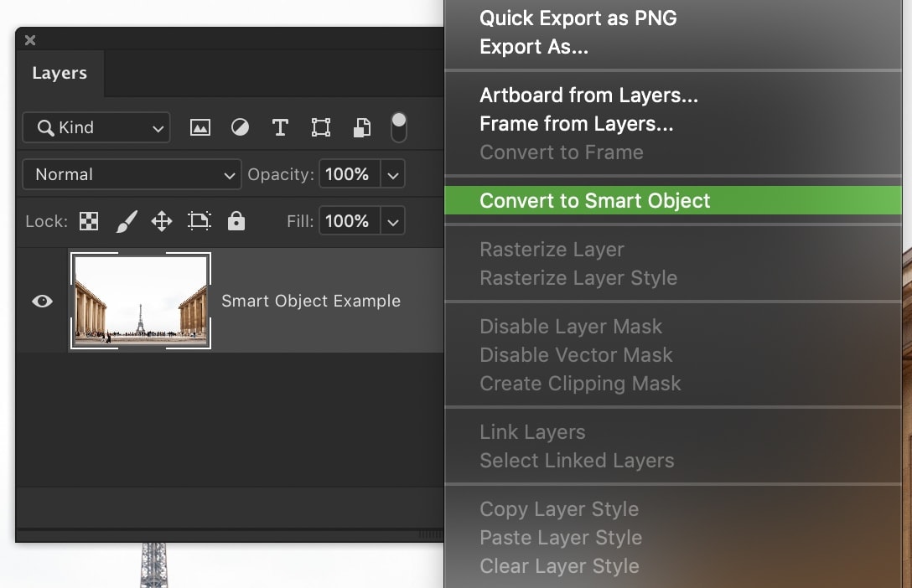Click the shape layers filter icon
This screenshot has width=912, height=588.
(320, 127)
